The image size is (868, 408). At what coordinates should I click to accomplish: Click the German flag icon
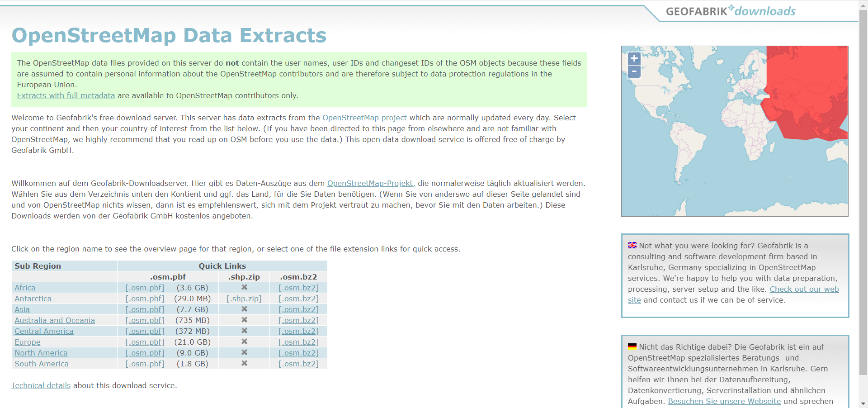point(632,347)
